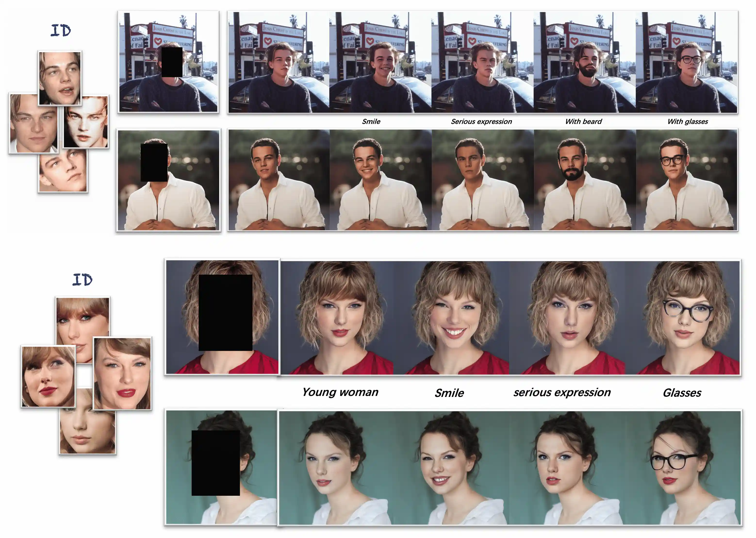756x538 pixels.
Task: Click the "With beard" caption label
Action: click(x=583, y=122)
